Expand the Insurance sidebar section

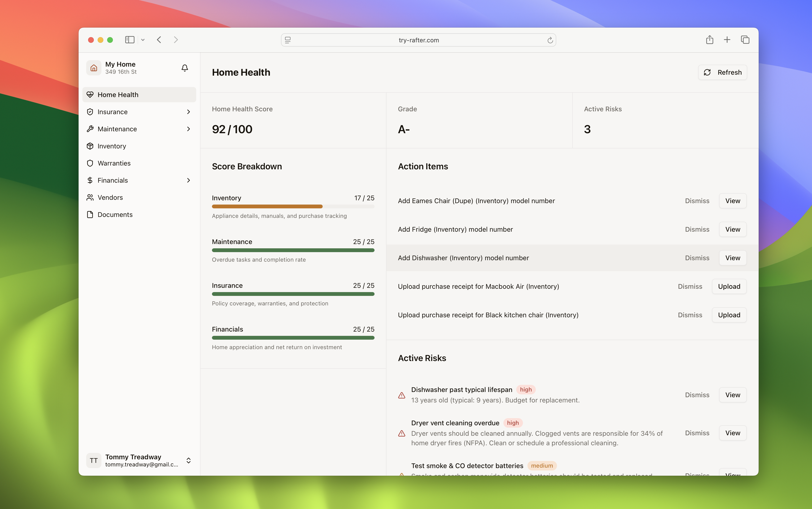[x=188, y=112]
